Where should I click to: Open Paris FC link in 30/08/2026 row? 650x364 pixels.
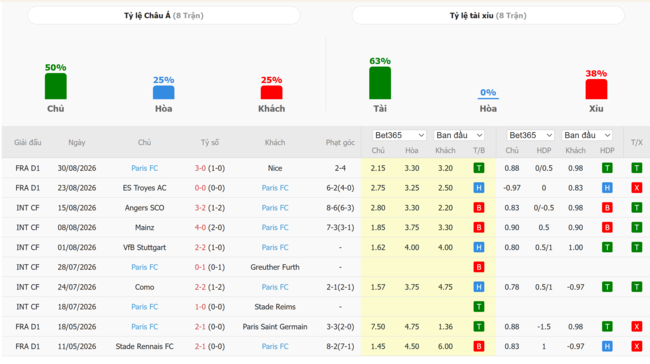pos(144,168)
